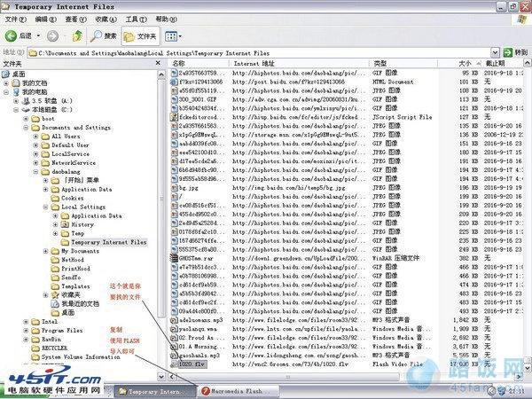Open the Favorites menu
Screen dimensions: 532x399
(106, 20)
